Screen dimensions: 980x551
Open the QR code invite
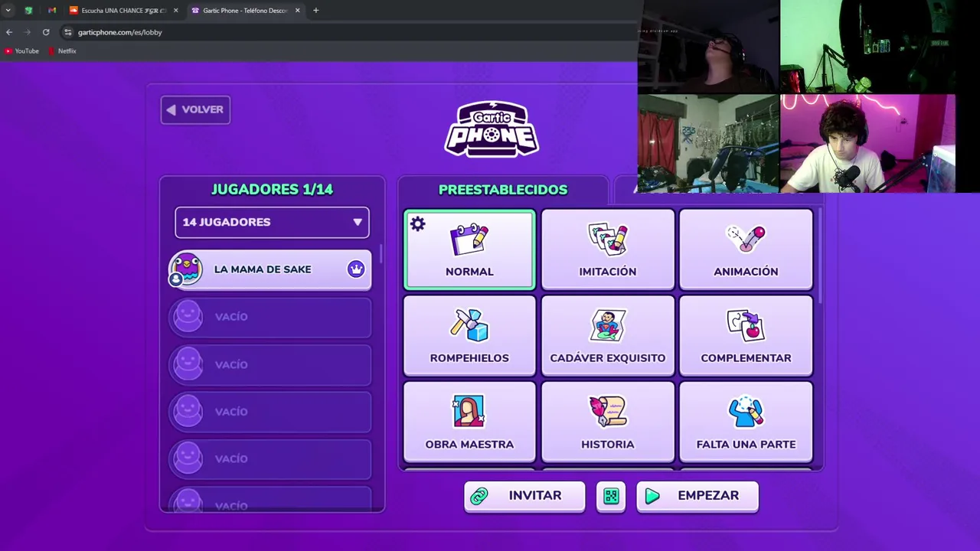tap(611, 496)
